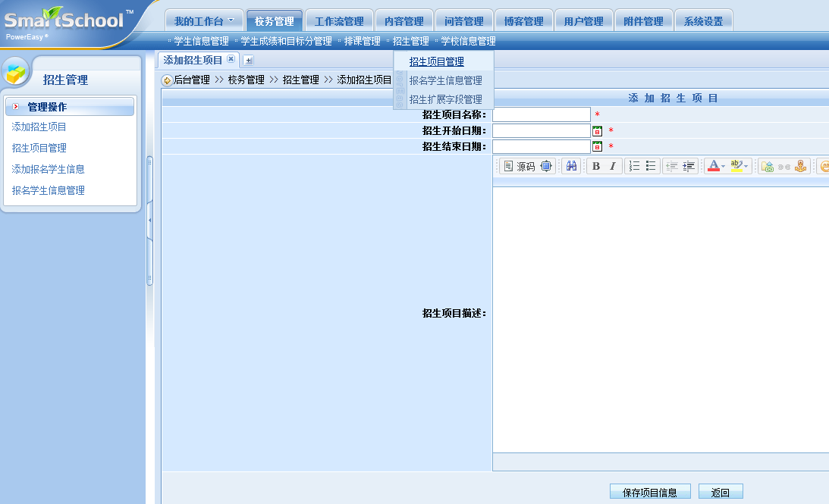Insert a bulleted list
Viewport: 829px width, 504px height.
(x=651, y=167)
